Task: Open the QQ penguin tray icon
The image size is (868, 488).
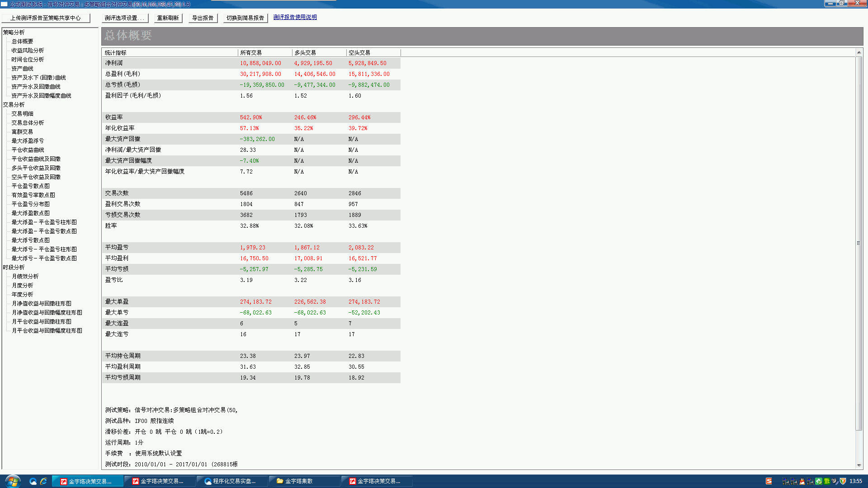Action: tap(802, 481)
